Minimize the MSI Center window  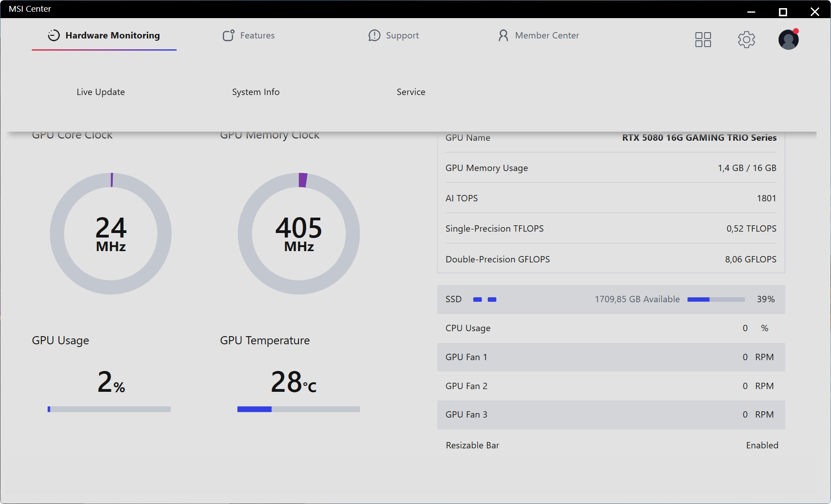coord(751,12)
